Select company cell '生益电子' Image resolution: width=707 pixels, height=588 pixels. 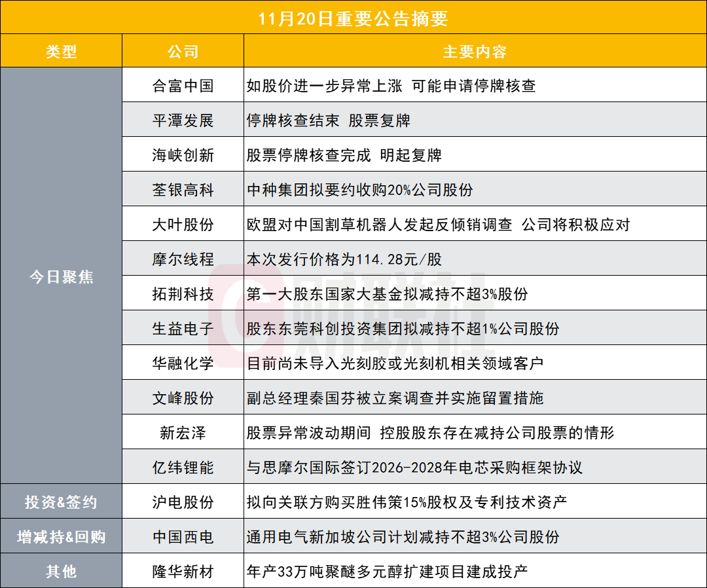(183, 328)
